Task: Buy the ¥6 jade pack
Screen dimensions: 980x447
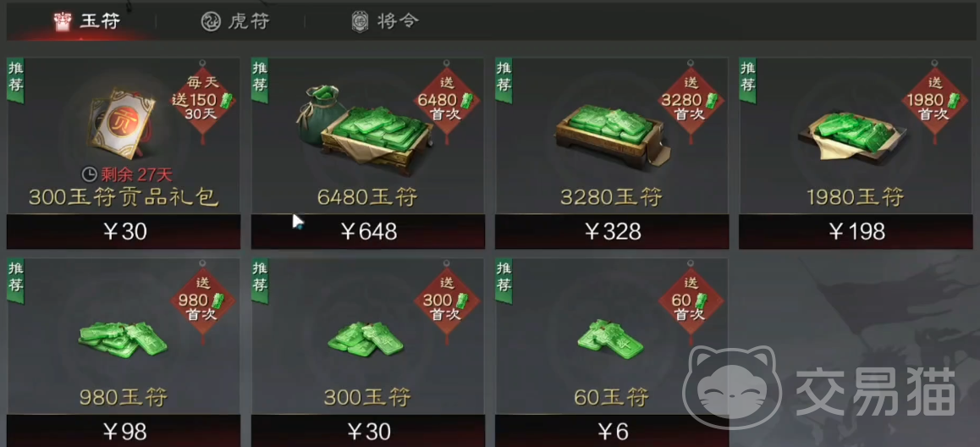Action: click(612, 432)
